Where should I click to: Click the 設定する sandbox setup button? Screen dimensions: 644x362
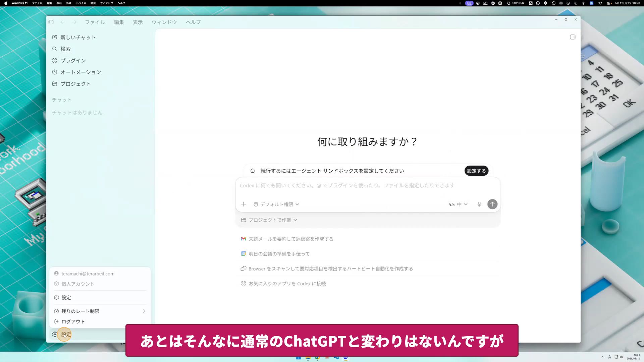476,171
